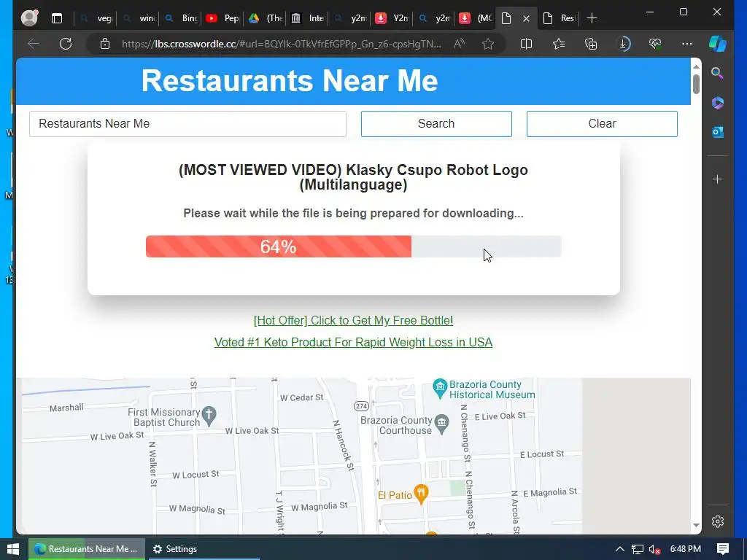This screenshot has width=747, height=560.
Task: Open Microsoft 365 sidebar app
Action: tap(718, 102)
